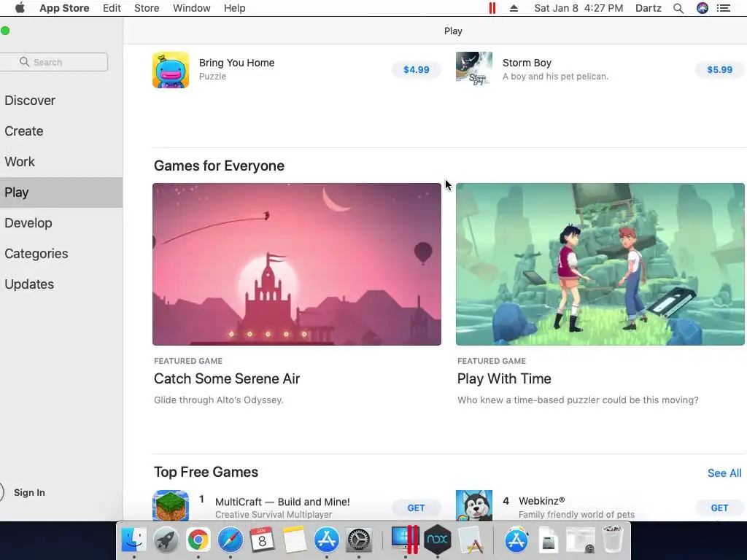Launch Nox player from dock
Screen dimensions: 747x560
438,540
